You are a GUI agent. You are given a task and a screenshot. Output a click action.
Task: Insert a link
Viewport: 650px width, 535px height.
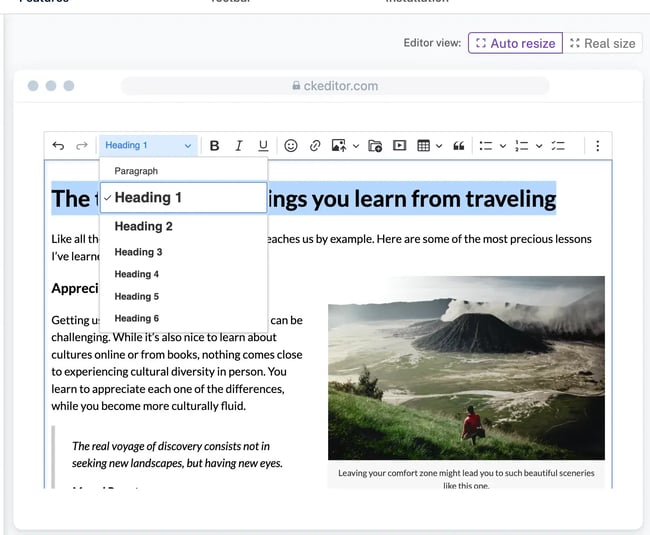(x=315, y=145)
